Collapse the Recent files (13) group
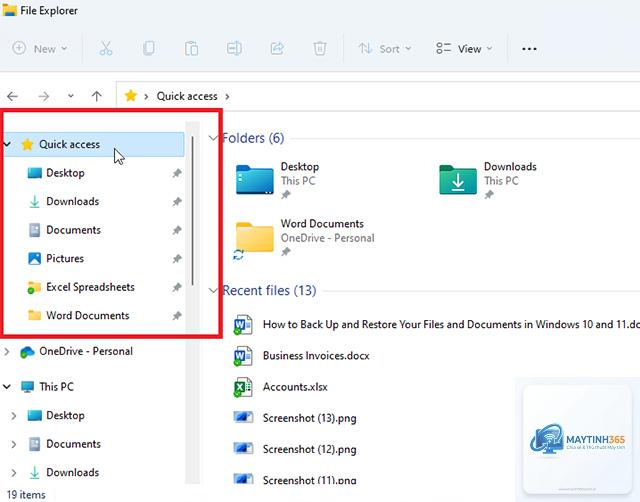This screenshot has height=502, width=640. coord(213,290)
